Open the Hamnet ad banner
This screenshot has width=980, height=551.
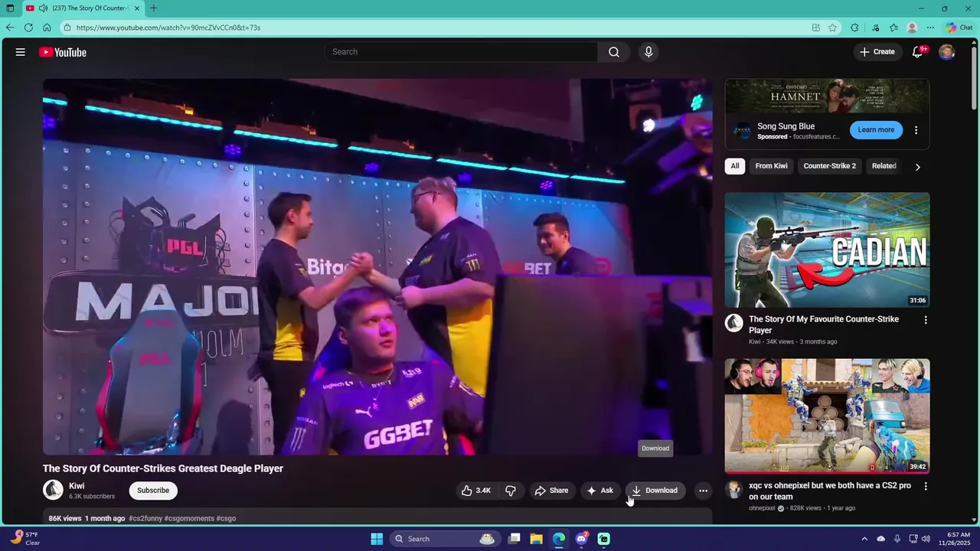[x=828, y=96]
